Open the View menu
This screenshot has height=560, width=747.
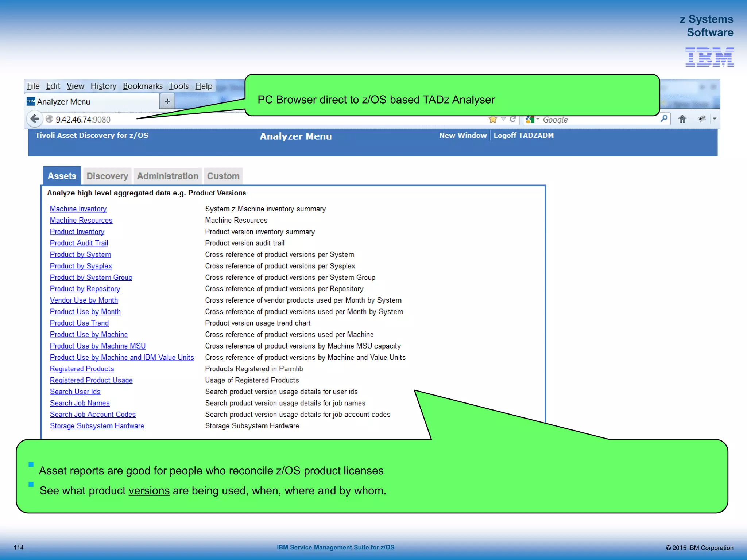pyautogui.click(x=75, y=86)
